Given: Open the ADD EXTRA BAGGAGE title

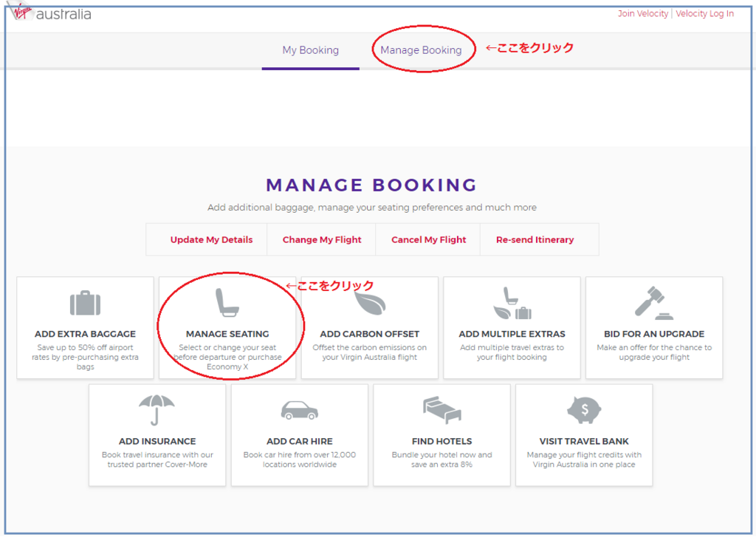Looking at the screenshot, I should tap(86, 334).
